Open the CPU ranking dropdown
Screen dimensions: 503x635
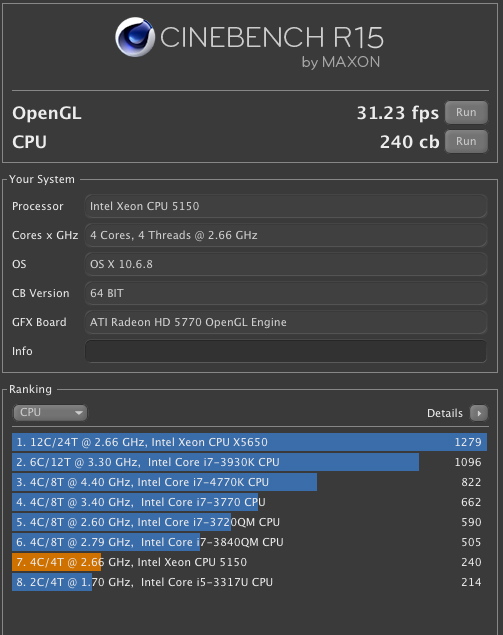[x=50, y=413]
